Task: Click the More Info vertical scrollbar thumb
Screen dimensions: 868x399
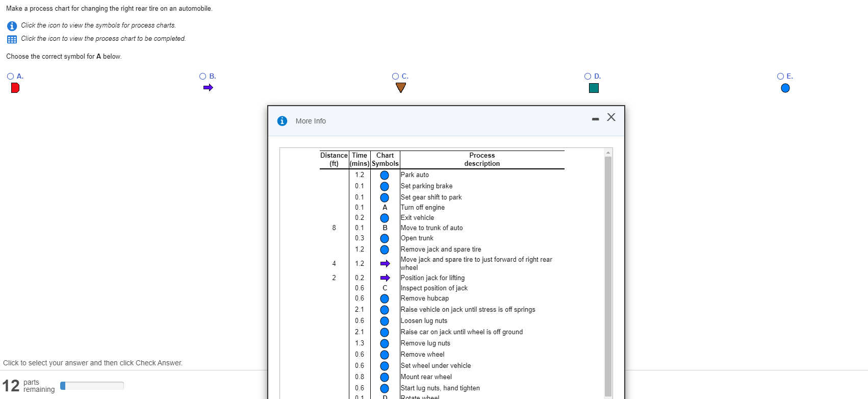Action: pyautogui.click(x=608, y=276)
